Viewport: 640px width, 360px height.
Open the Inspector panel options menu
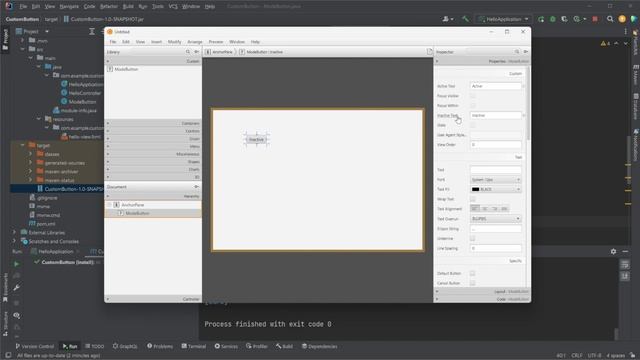(526, 52)
